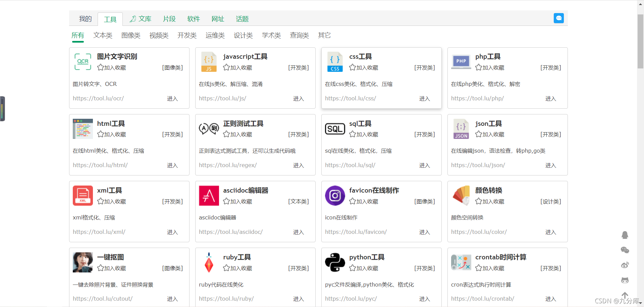Click the WeChat icon in sidebar
Image resolution: width=644 pixels, height=307 pixels.
625,250
